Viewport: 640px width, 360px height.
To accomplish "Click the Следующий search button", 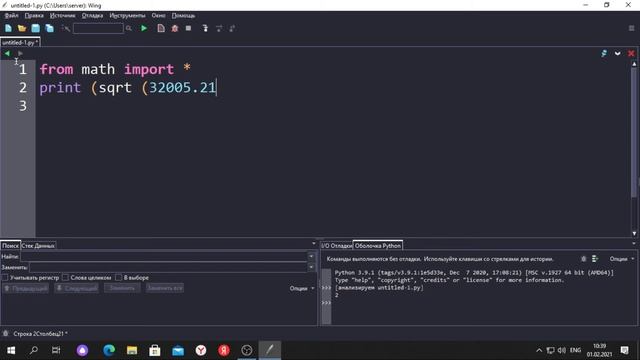I will (x=77, y=288).
